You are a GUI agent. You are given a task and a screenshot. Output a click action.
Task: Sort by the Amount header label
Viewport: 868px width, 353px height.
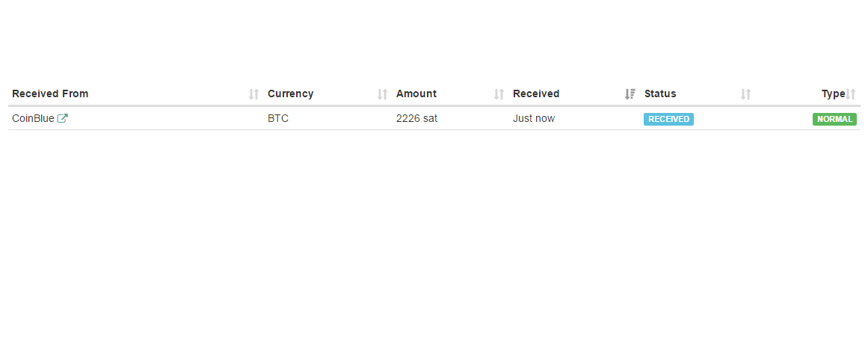tap(416, 94)
